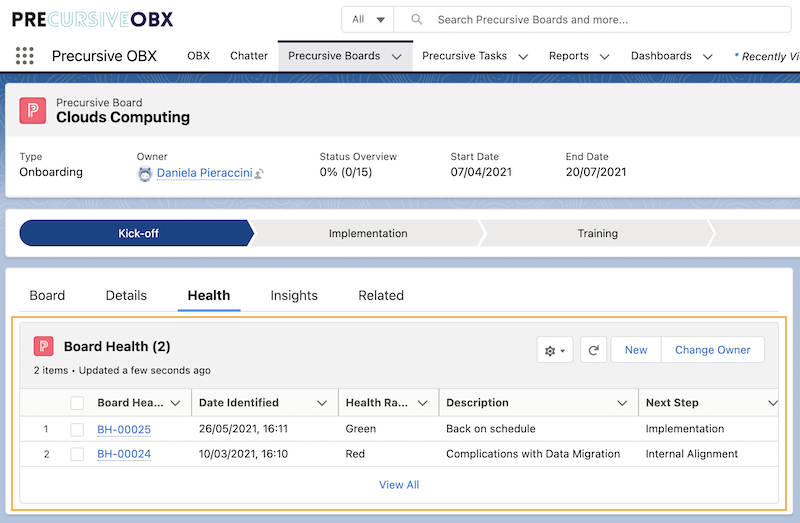Viewport: 800px width, 523px height.
Task: Click the Change Owner button
Action: [713, 350]
